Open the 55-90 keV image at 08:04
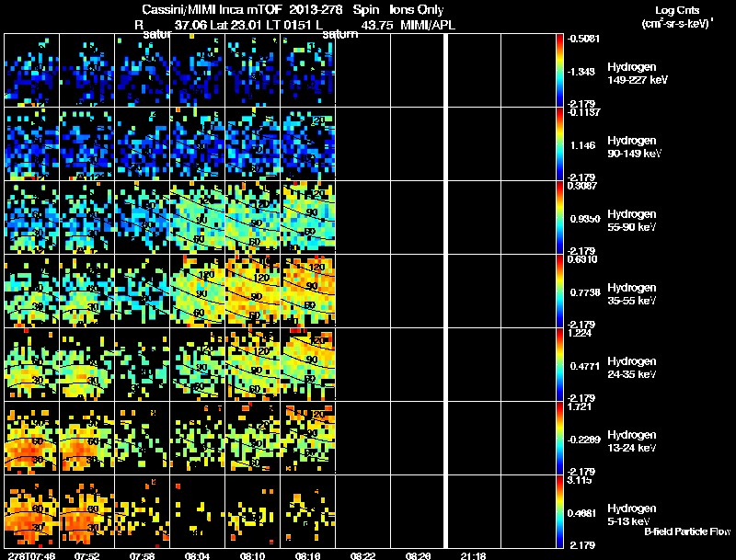This screenshot has height=560, width=736. [197, 218]
